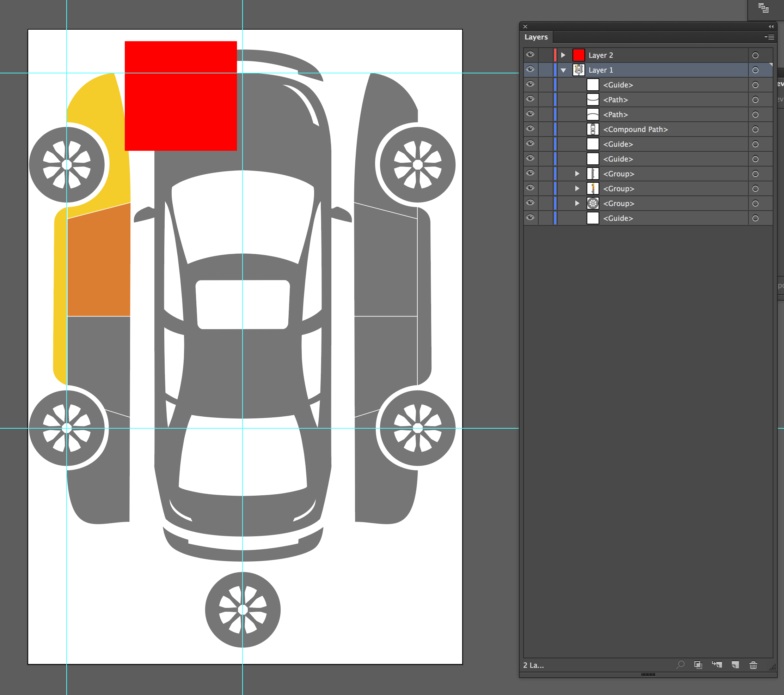
Task: Toggle the lock column for Layer 1
Action: pyautogui.click(x=545, y=70)
